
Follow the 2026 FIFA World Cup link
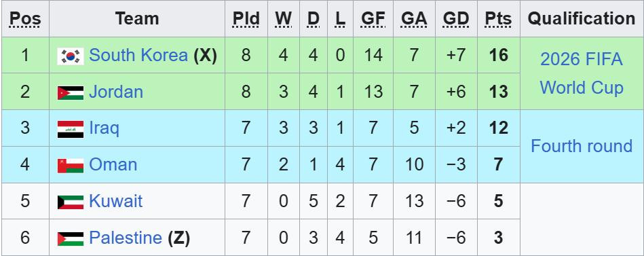pos(581,73)
